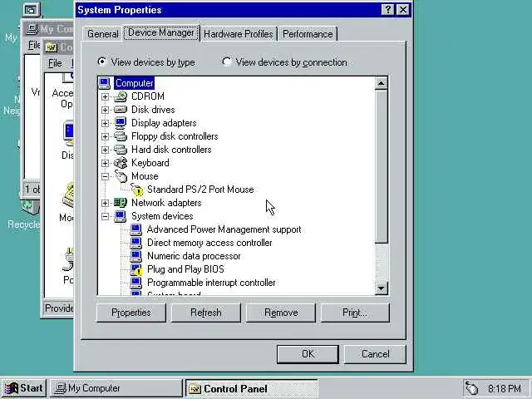Close the System Properties dialog

(x=402, y=10)
